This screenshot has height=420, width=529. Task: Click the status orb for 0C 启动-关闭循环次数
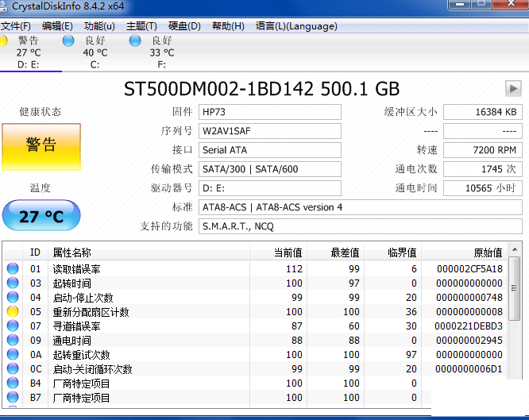13,368
